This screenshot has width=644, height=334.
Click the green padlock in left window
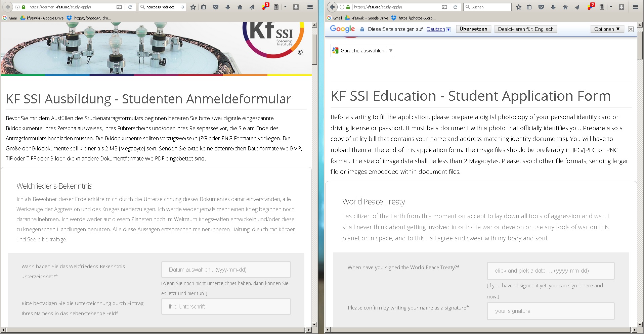point(23,7)
